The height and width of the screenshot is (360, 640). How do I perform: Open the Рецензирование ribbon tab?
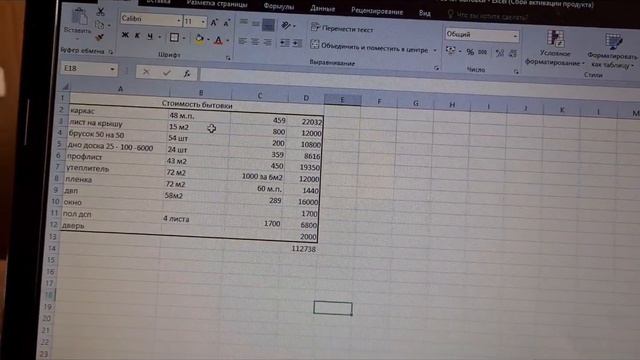click(377, 11)
